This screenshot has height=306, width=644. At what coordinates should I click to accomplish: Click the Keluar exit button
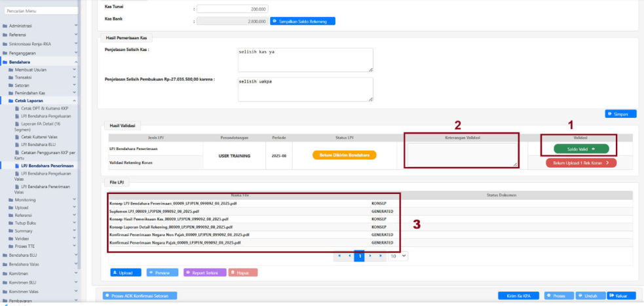pos(621,296)
